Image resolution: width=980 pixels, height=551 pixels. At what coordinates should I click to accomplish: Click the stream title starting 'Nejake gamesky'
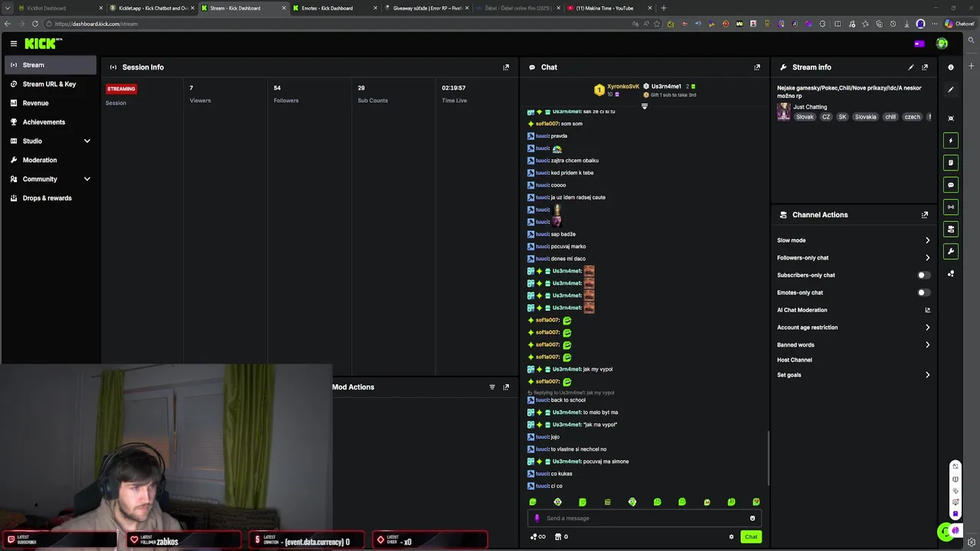849,92
